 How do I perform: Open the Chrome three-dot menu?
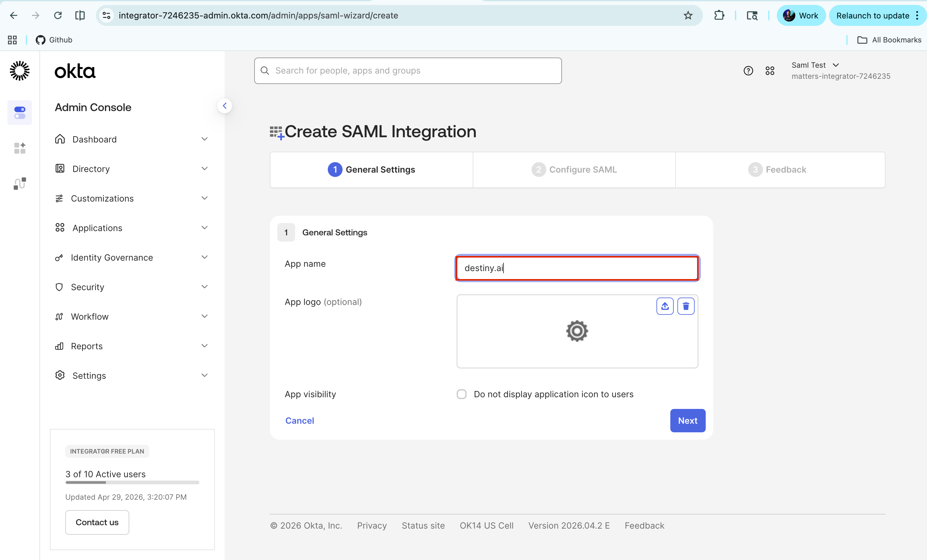point(917,15)
